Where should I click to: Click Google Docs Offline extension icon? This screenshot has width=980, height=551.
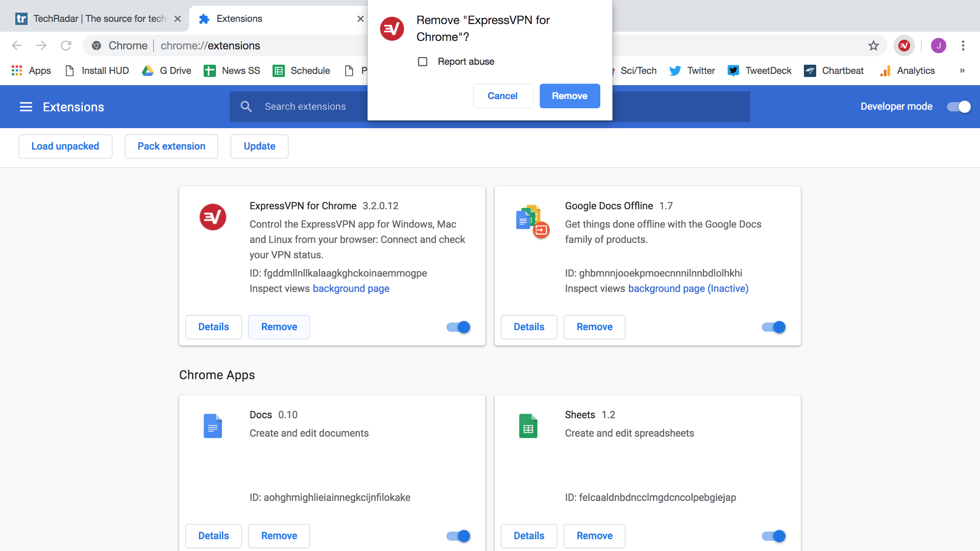532,221
